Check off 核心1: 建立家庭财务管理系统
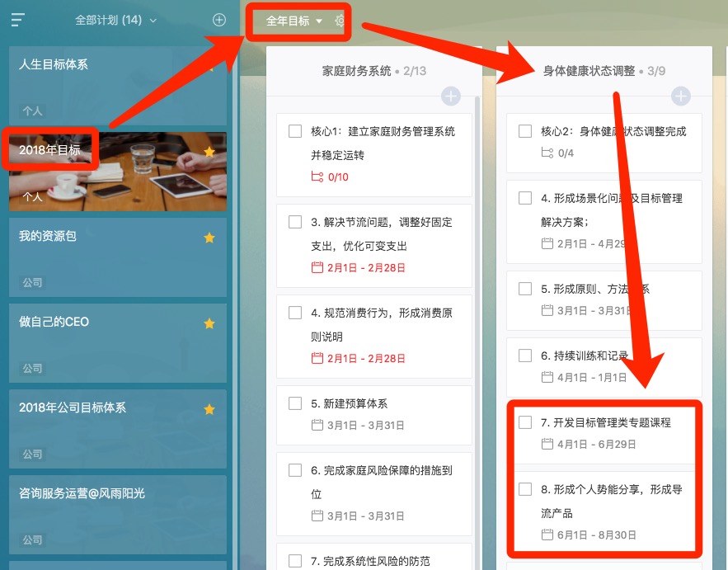This screenshot has width=728, height=570. pyautogui.click(x=295, y=131)
